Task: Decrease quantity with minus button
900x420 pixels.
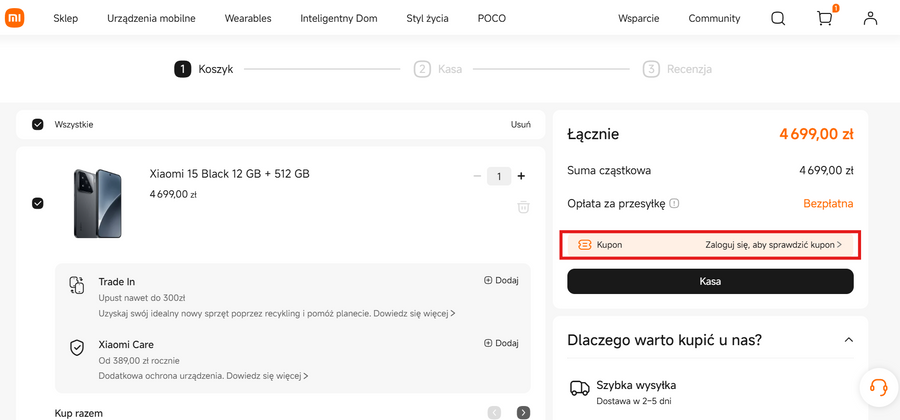Action: (x=477, y=176)
